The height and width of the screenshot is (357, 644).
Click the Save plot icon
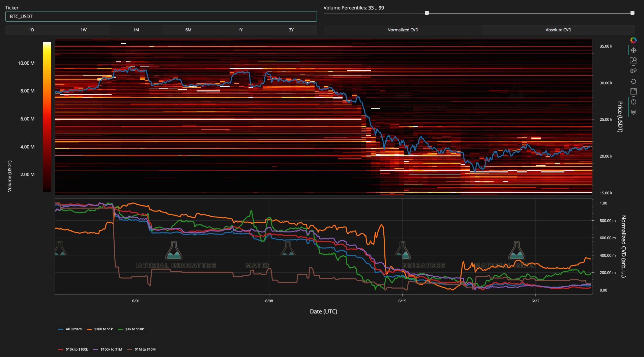634,91
